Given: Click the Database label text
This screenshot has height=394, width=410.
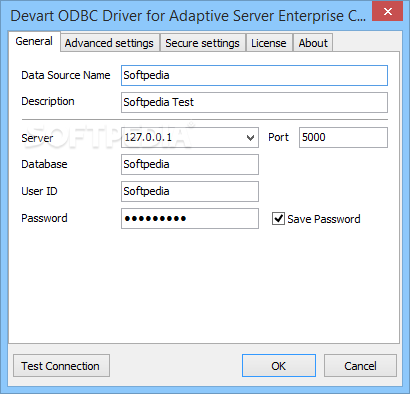Looking at the screenshot, I should click(44, 164).
